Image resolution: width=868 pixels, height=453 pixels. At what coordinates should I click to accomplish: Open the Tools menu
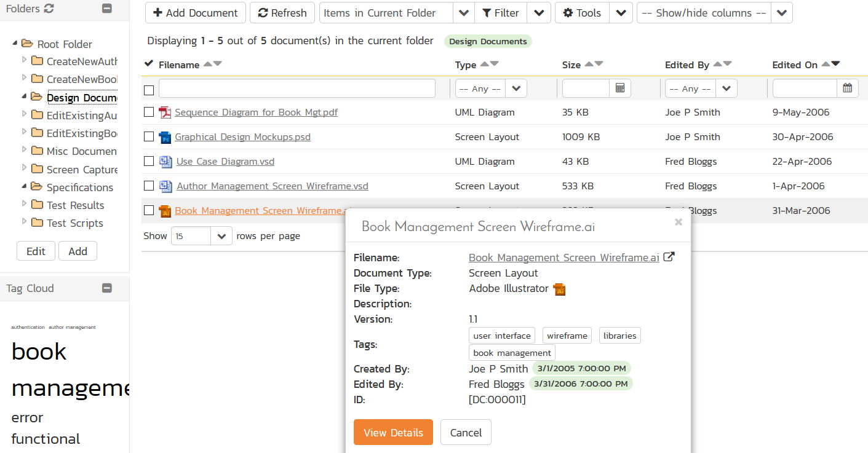click(x=583, y=13)
